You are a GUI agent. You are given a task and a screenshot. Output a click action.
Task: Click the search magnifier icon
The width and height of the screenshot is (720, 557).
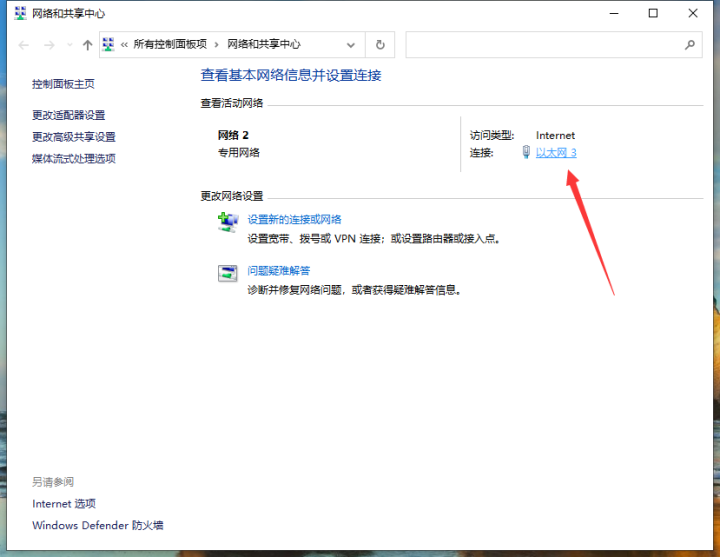pyautogui.click(x=689, y=45)
